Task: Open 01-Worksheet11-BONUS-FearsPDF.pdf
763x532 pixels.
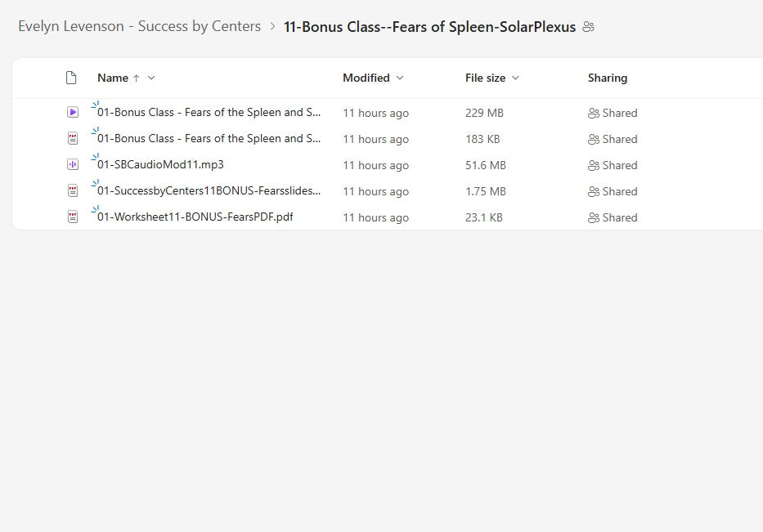Action: pyautogui.click(x=195, y=217)
